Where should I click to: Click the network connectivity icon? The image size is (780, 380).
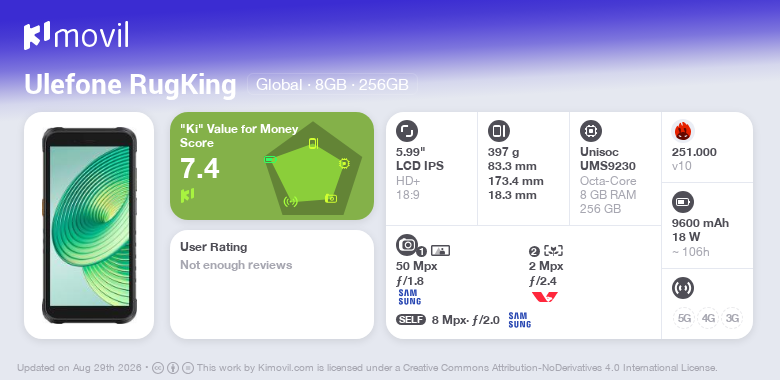pyautogui.click(x=683, y=288)
